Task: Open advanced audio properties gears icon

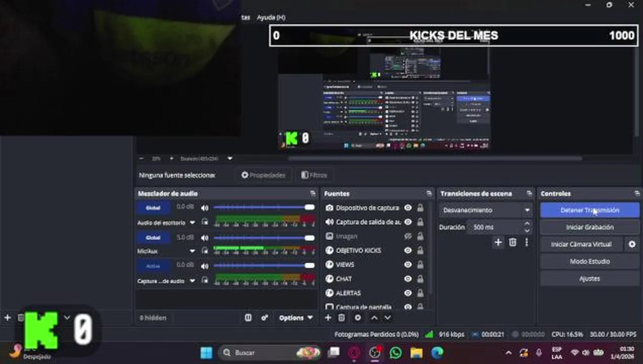Action: point(264,318)
